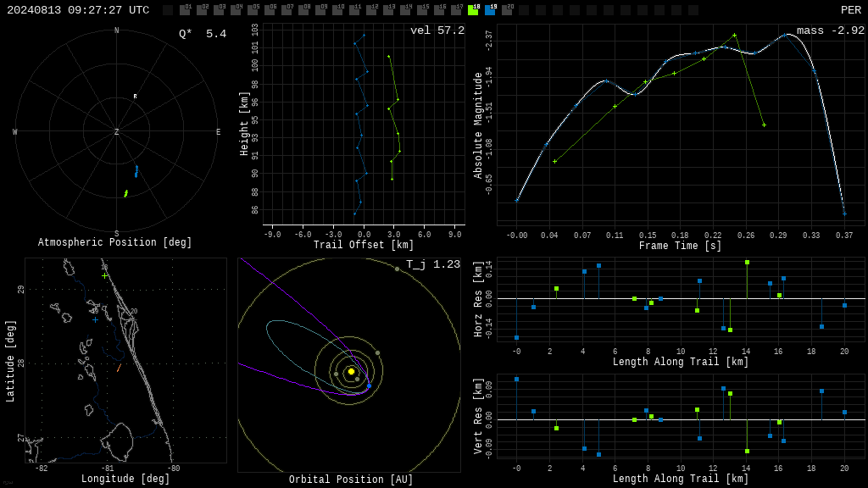Click the UTC timestamp at top left
Screen dimensions: 868x488
pyautogui.click(x=78, y=10)
